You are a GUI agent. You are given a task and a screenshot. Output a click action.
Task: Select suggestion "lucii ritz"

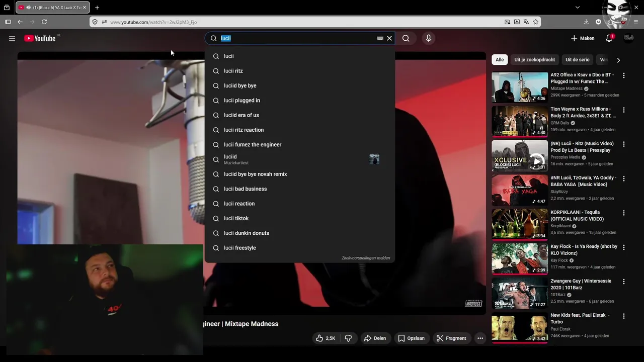point(300,71)
